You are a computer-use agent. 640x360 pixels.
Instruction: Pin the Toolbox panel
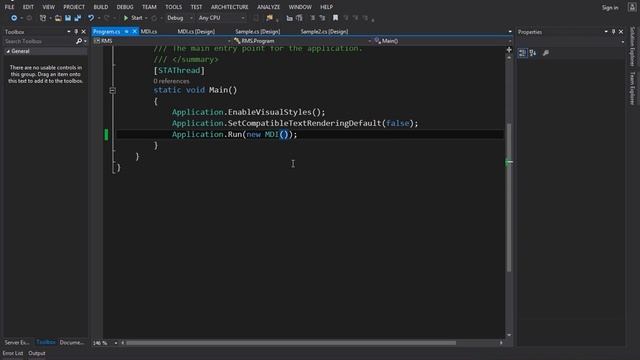coord(76,31)
